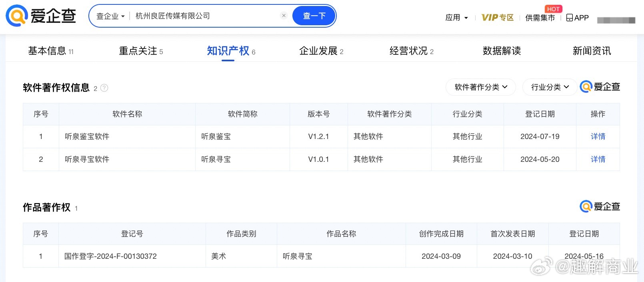Click 登记号 column header
644x282 pixels.
pos(132,234)
